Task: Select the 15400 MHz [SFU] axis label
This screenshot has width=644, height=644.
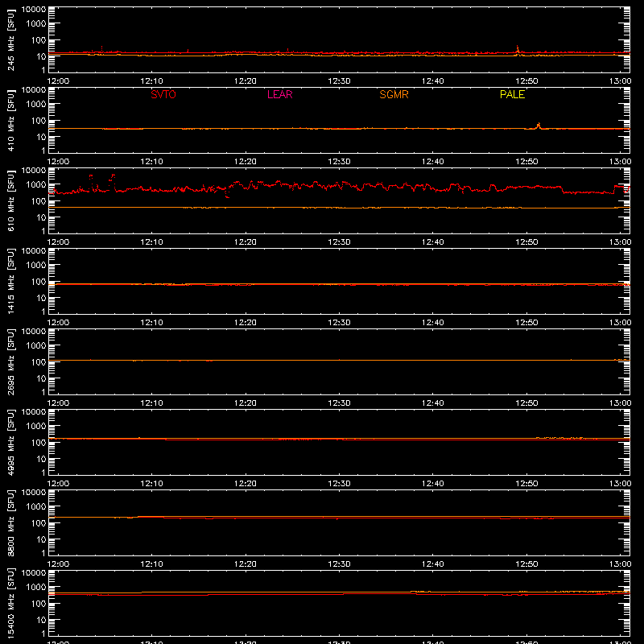Action: (10, 603)
